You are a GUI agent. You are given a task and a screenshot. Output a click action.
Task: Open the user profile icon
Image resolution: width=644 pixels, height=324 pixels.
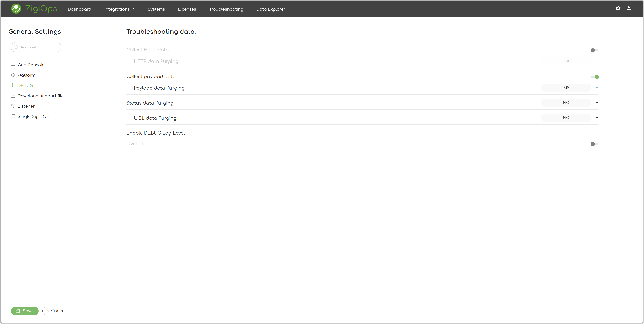click(629, 8)
